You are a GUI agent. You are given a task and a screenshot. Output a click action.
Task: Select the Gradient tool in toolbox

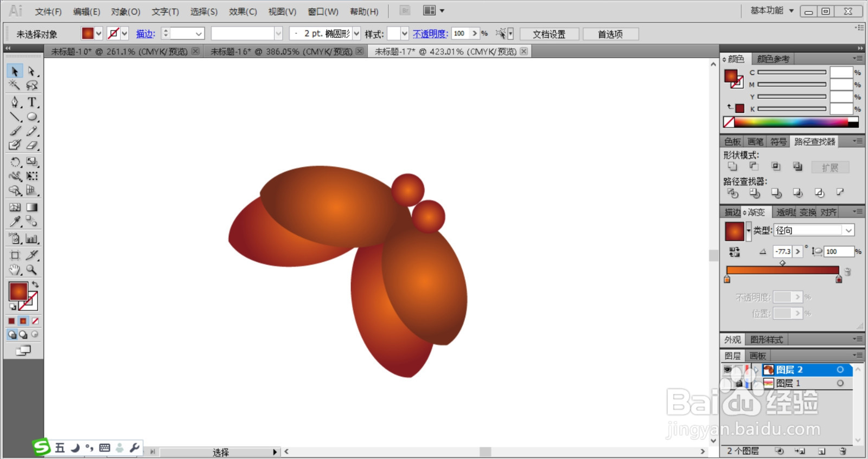tap(31, 207)
